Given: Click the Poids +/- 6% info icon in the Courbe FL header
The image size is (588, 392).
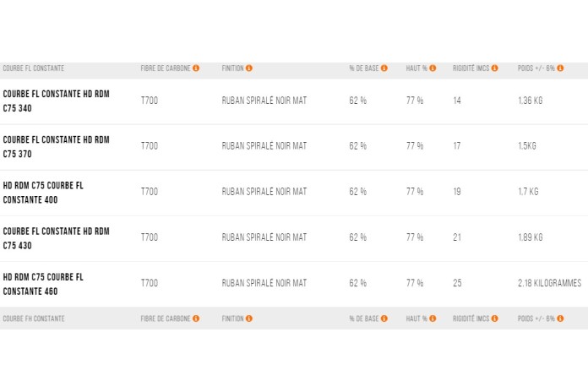Looking at the screenshot, I should (560, 68).
